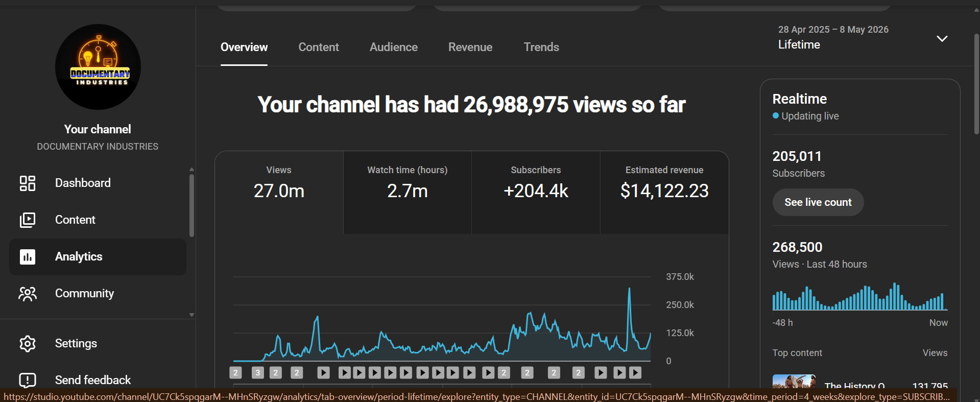Click the 268,500 views count
The height and width of the screenshot is (402, 980).
[797, 247]
